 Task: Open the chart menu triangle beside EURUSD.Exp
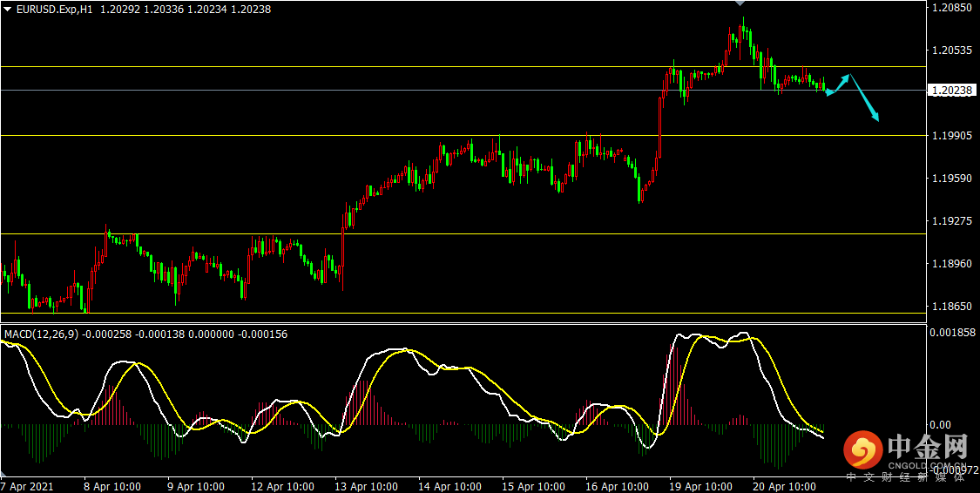pyautogui.click(x=8, y=10)
